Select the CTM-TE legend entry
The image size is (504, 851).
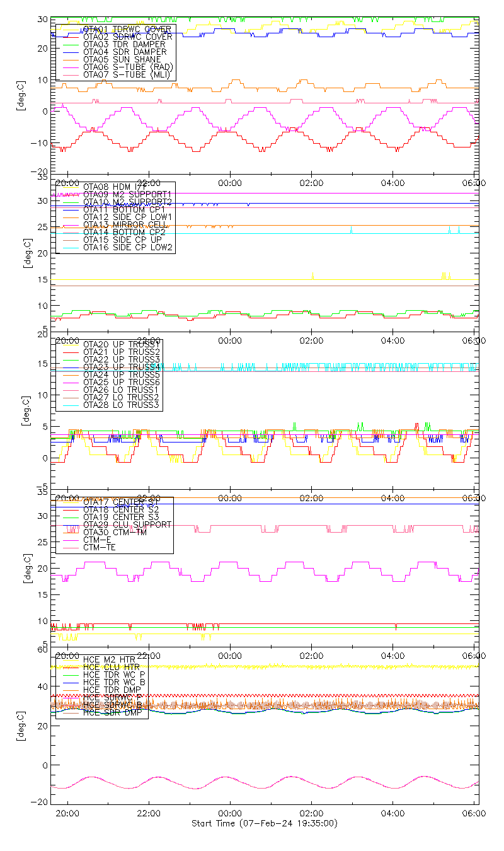(100, 547)
